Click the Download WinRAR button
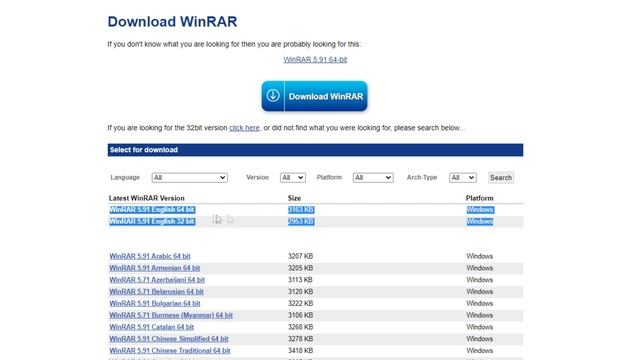 (314, 96)
